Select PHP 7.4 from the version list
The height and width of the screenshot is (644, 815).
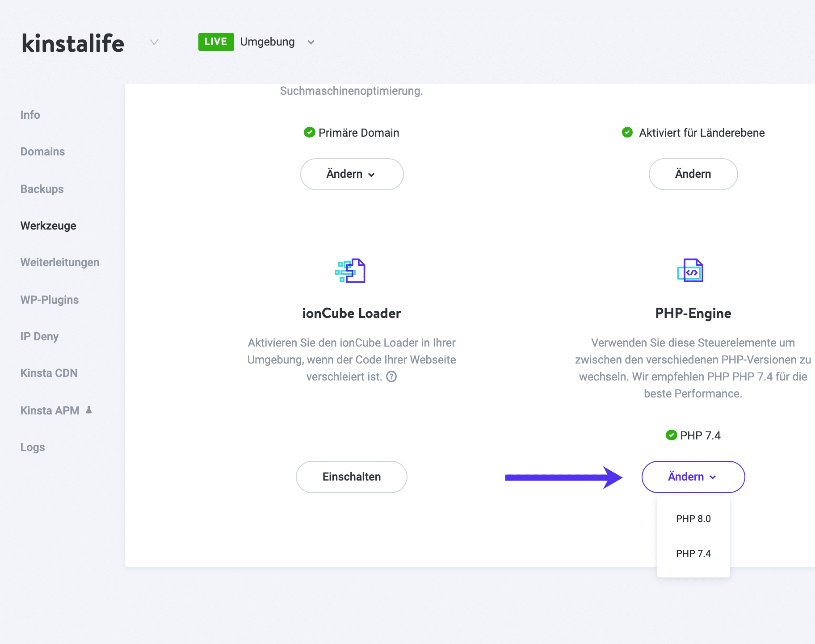click(x=693, y=553)
